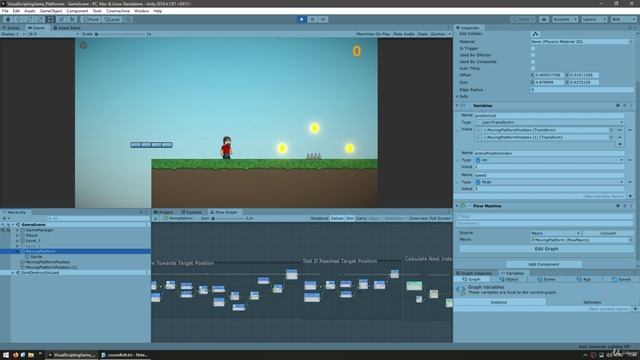Switch to the Scene tab
Viewport: 640px width, 360px height.
click(12, 28)
